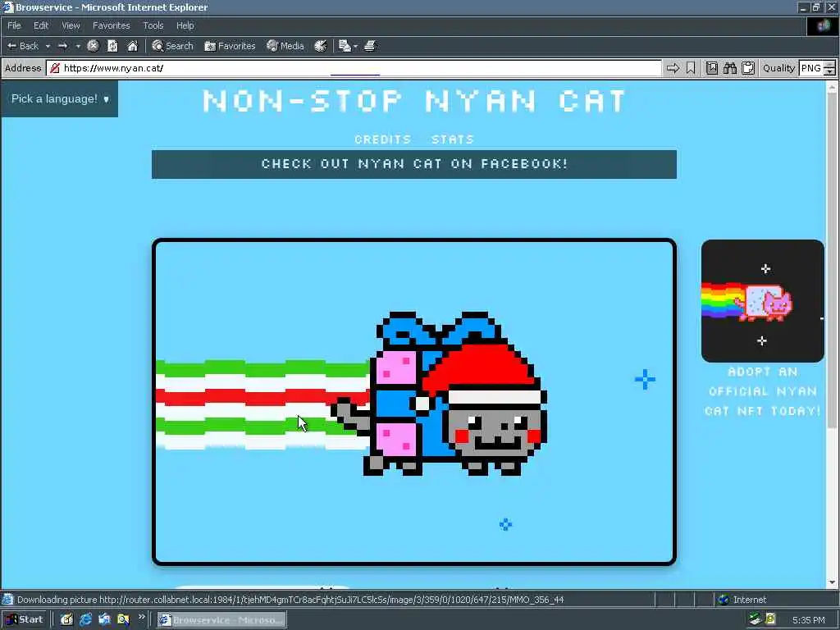Stop page loading with the Stop icon
Image resolution: width=840 pixels, height=630 pixels.
[93, 46]
